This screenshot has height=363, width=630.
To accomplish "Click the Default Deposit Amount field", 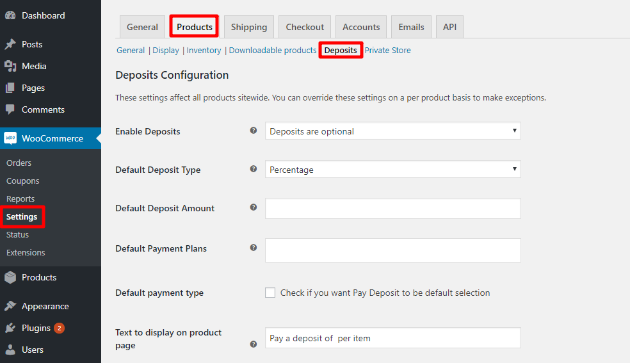I will point(393,208).
